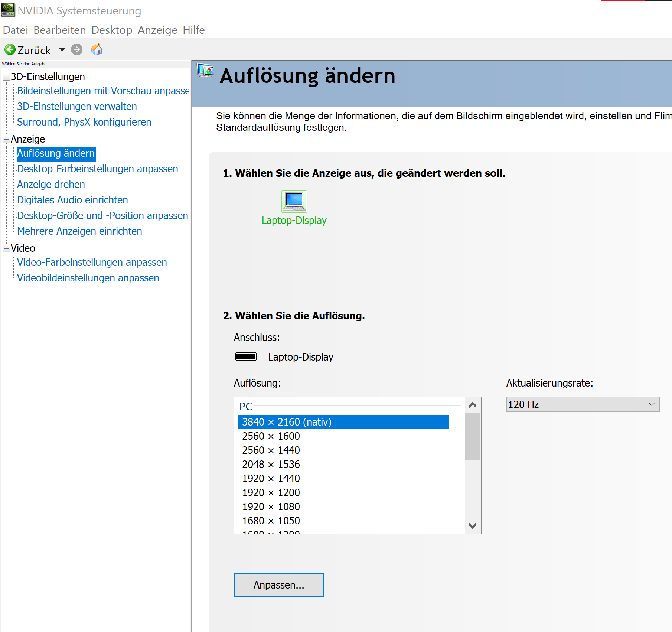Open the Zurück history dropdown arrow
This screenshot has height=632, width=672.
click(x=62, y=49)
